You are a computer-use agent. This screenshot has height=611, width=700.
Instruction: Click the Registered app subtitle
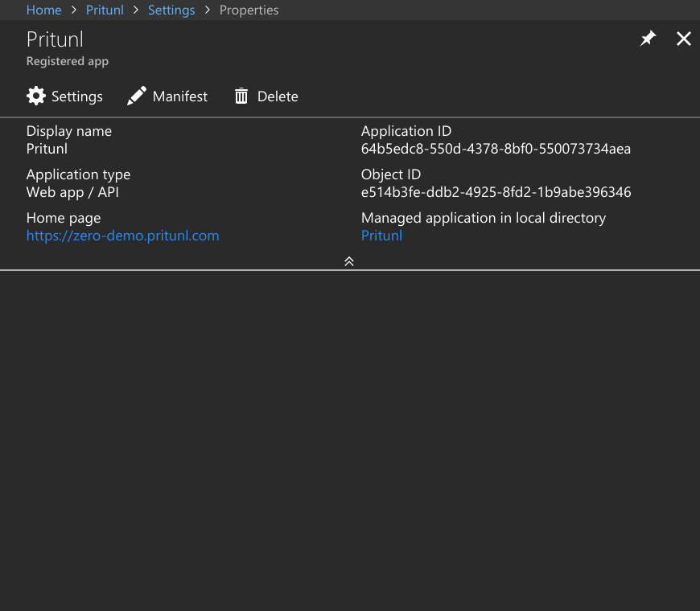pyautogui.click(x=68, y=61)
